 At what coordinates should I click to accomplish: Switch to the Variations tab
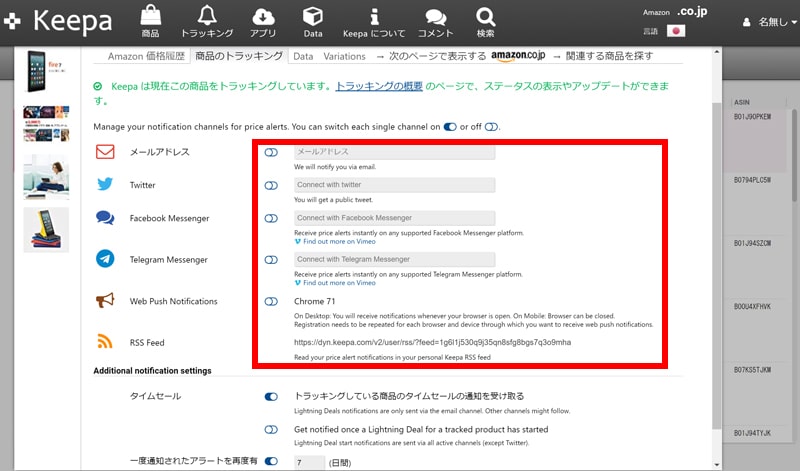tap(344, 56)
